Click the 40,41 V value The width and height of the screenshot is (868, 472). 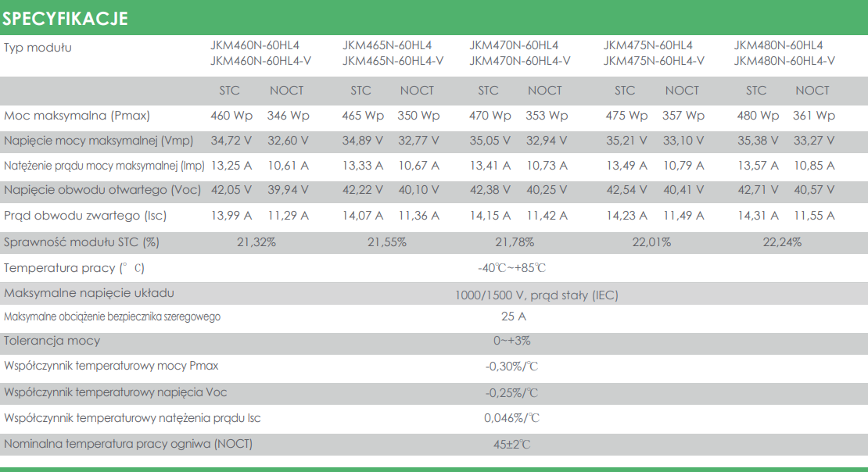683,190
